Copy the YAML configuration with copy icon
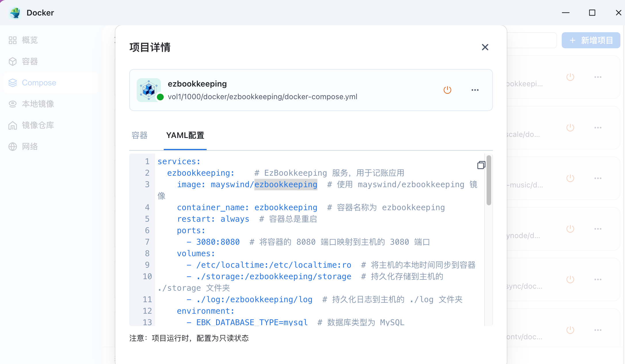Image resolution: width=625 pixels, height=364 pixels. (x=481, y=165)
